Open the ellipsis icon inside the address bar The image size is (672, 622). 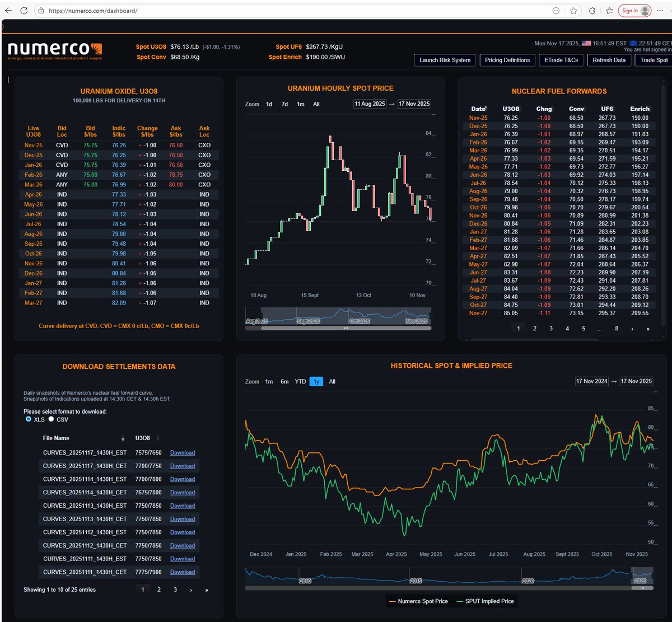click(556, 11)
